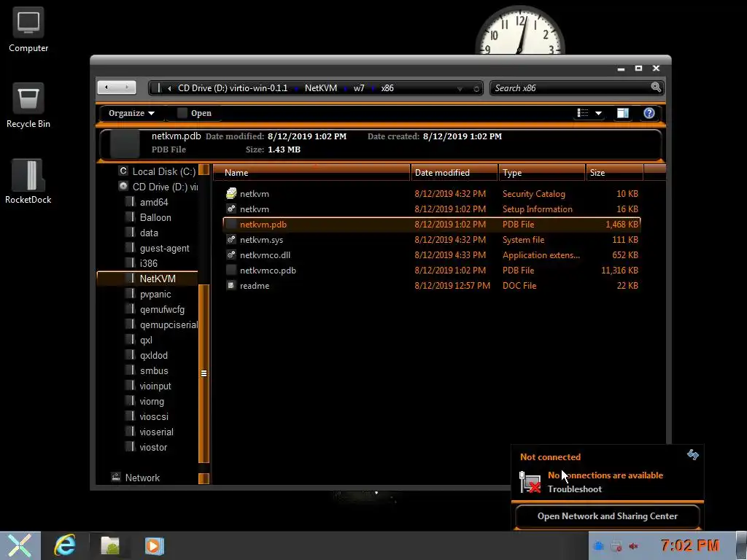Select the guest-agent folder in tree
747x560 pixels.
164,248
